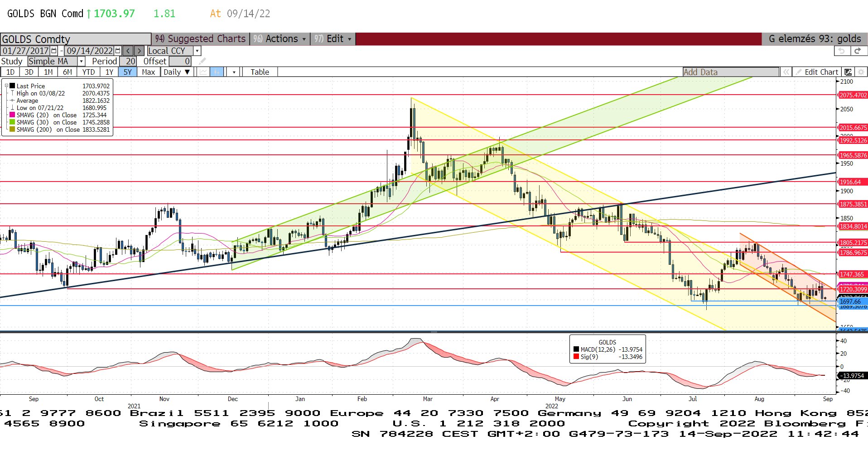
Task: Select the 1Y range tab
Action: [x=109, y=72]
